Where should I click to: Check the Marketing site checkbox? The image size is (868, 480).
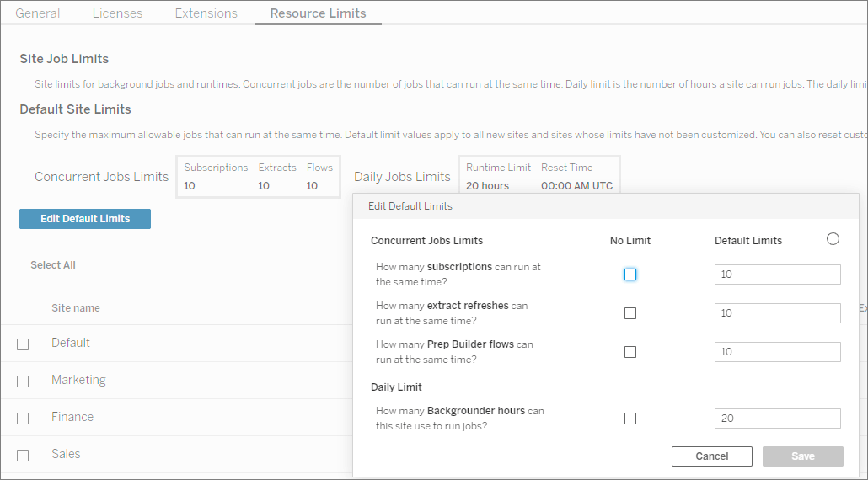pyautogui.click(x=23, y=381)
